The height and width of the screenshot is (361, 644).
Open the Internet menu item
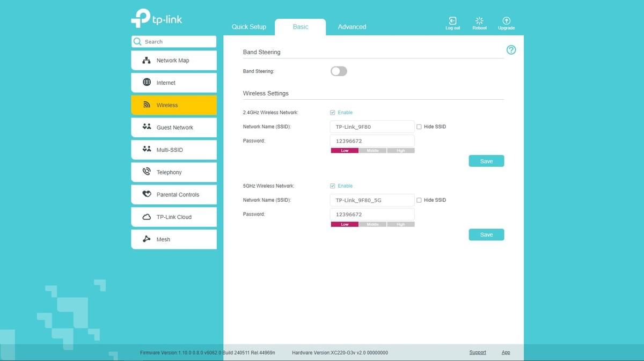(x=174, y=83)
